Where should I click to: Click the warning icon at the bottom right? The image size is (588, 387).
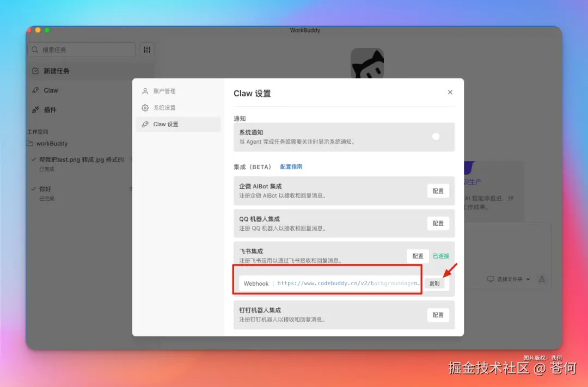542,279
